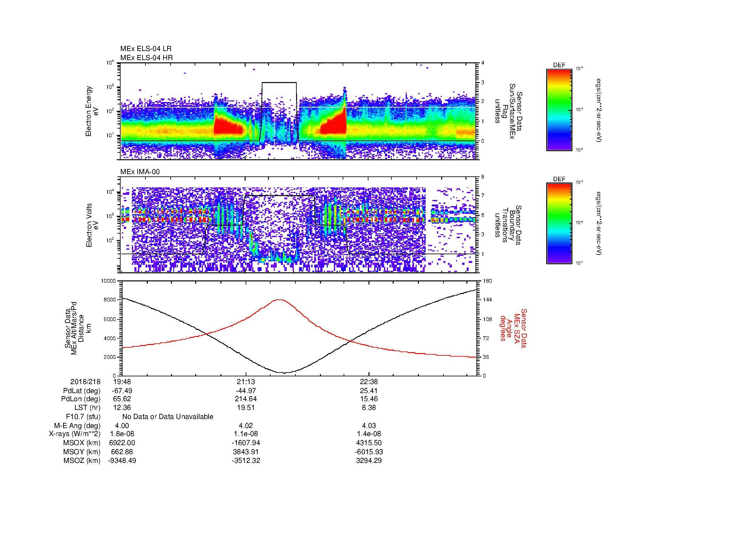Click the 'F10.7 (sfu)' row label

pos(83,417)
